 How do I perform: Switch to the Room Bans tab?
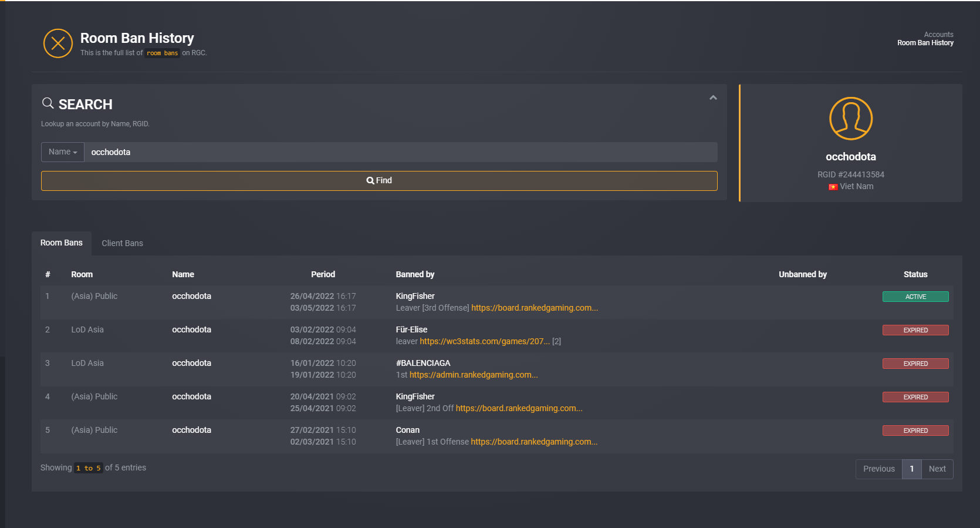point(62,243)
